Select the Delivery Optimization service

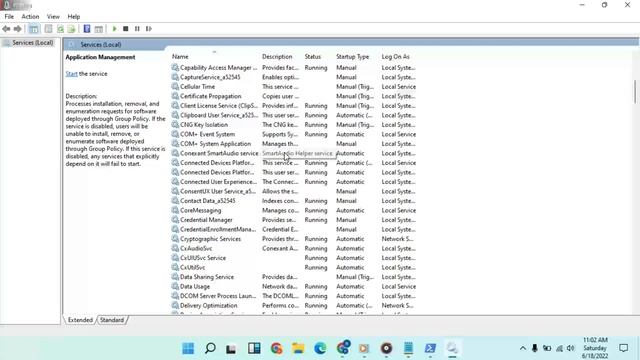(293, 306)
